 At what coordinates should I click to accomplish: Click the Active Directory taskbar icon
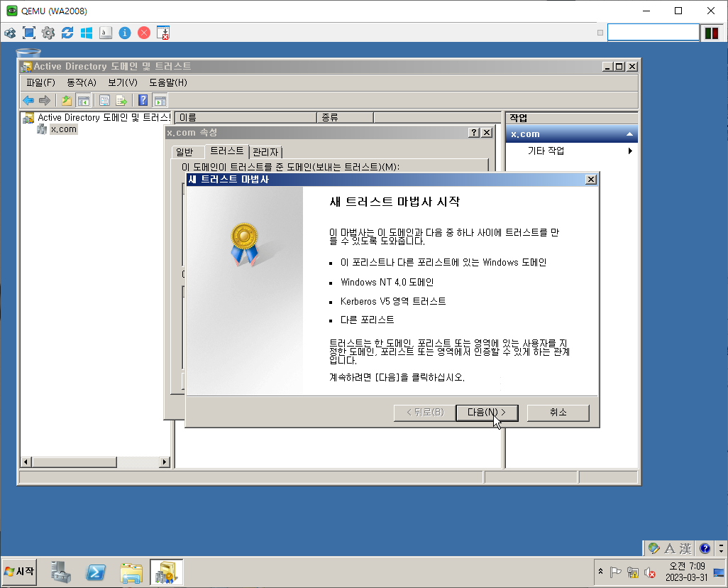[166, 572]
